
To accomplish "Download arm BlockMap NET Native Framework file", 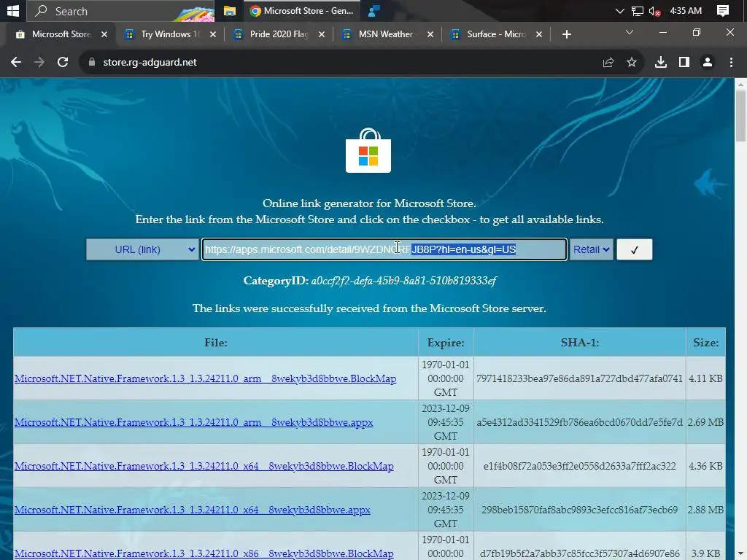I will tap(205, 378).
